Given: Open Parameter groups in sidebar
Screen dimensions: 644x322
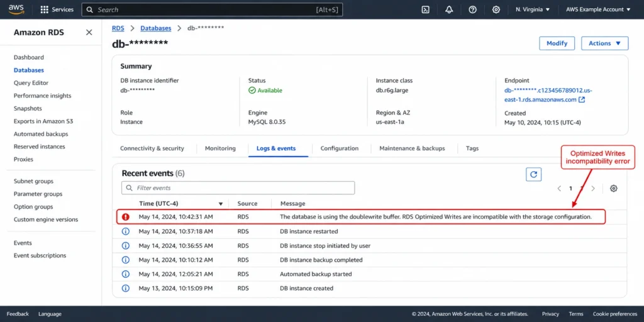Looking at the screenshot, I should click(x=38, y=194).
